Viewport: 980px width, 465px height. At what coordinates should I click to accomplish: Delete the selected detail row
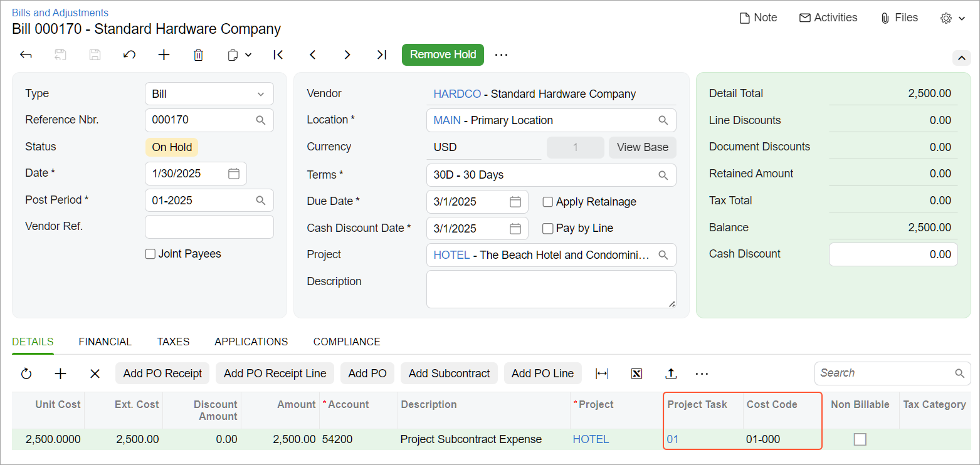[95, 374]
